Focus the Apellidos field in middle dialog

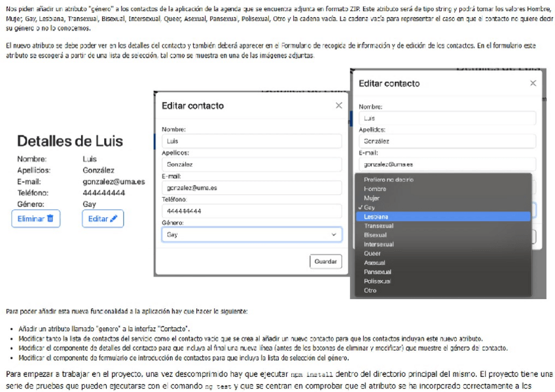252,164
